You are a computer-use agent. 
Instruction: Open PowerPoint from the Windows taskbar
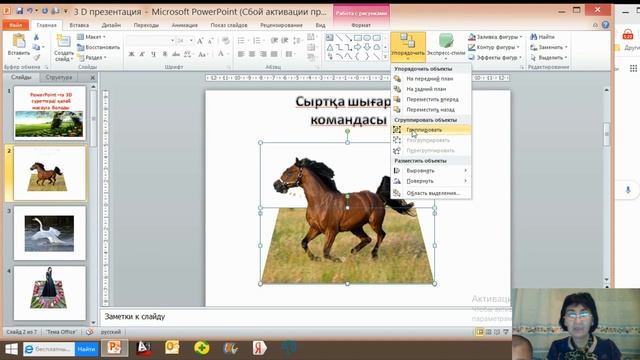(x=114, y=348)
